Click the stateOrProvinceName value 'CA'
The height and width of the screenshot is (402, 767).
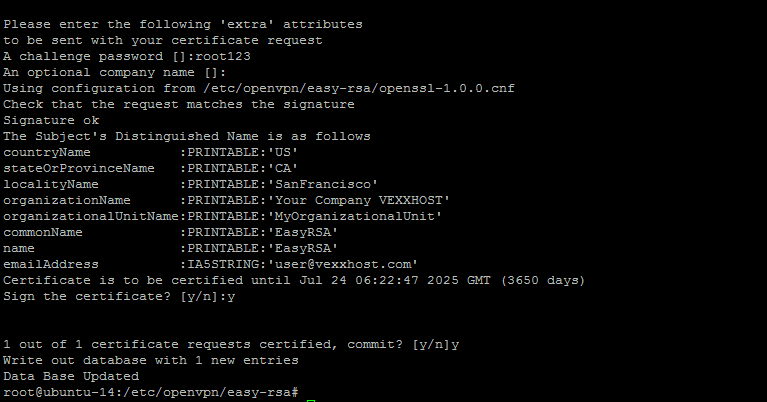point(281,167)
